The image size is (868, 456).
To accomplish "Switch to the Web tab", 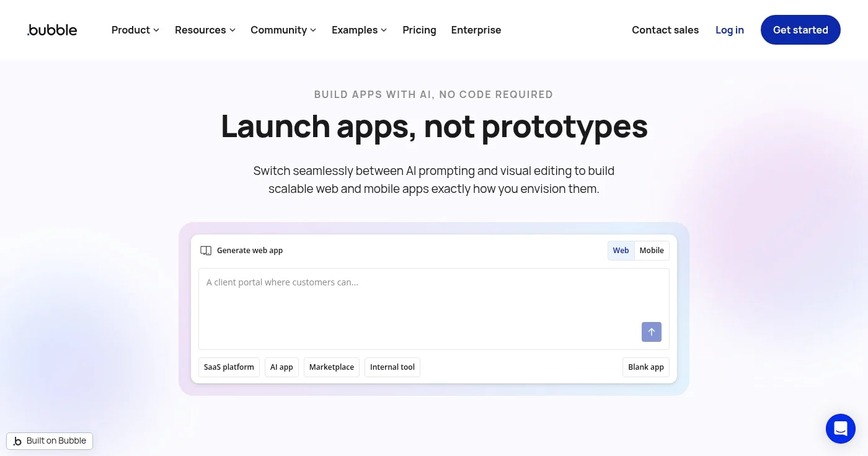I will pos(621,251).
